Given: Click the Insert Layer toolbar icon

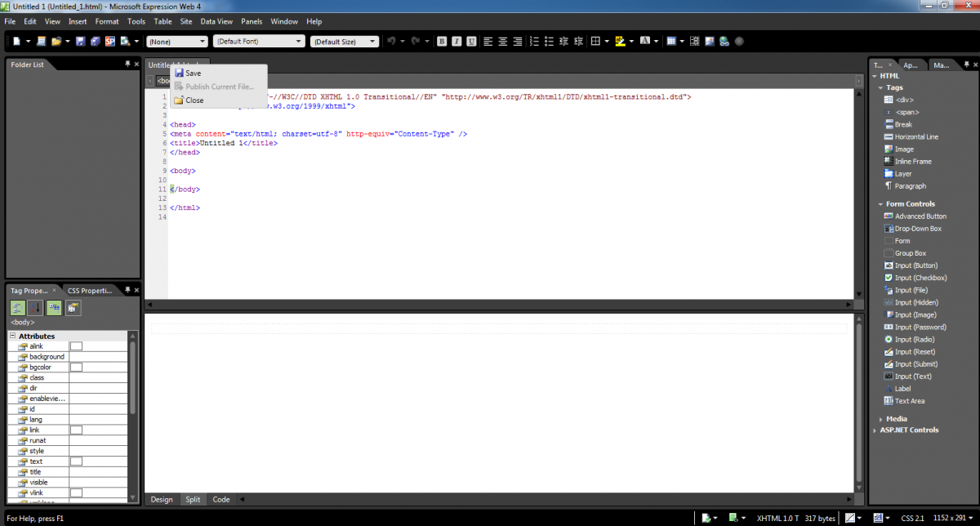Looking at the screenshot, I should click(695, 41).
